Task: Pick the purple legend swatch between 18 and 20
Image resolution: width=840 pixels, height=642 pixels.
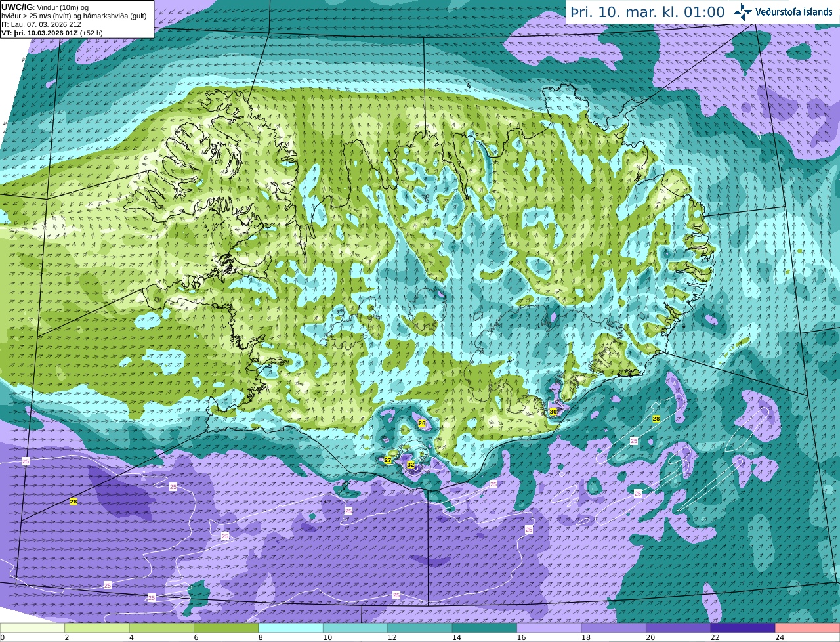Action: [x=614, y=628]
